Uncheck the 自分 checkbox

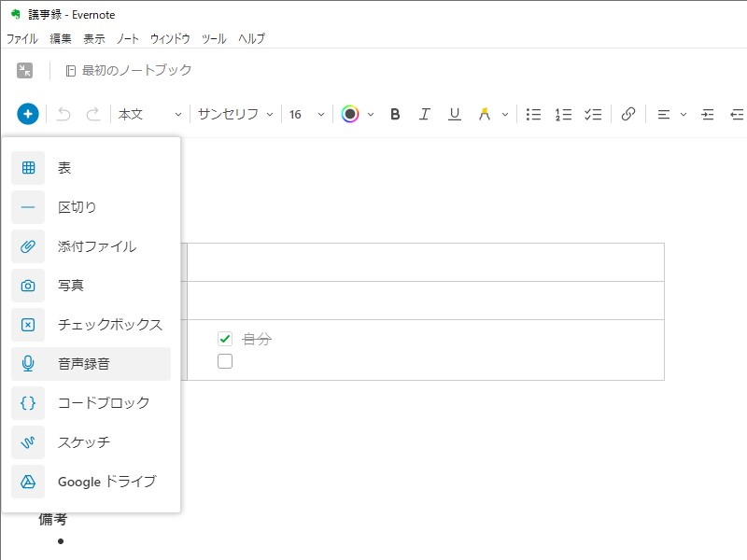tap(225, 340)
